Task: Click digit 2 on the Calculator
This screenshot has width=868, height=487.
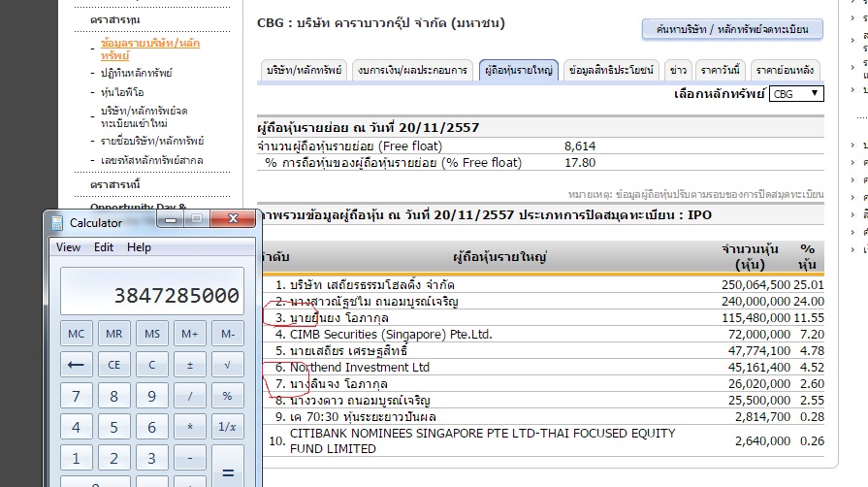Action: coord(114,458)
